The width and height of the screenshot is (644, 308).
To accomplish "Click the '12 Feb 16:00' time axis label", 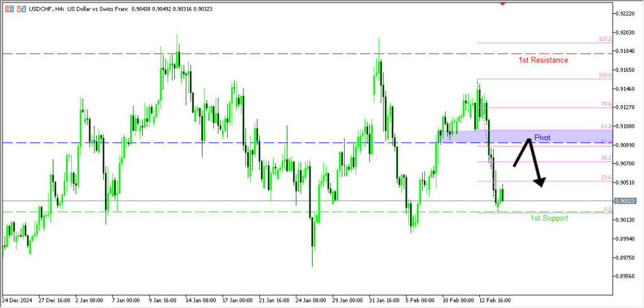I will [x=494, y=300].
